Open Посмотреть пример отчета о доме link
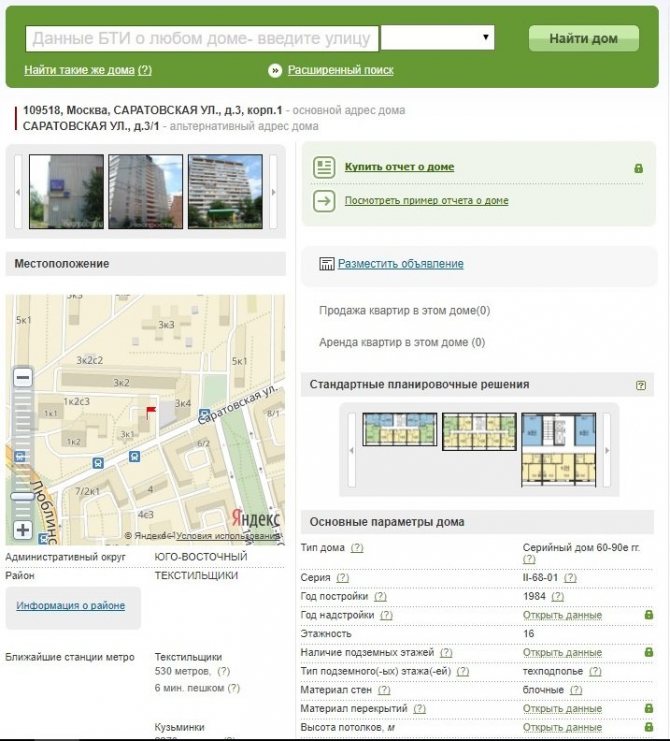The height and width of the screenshot is (741, 670). point(426,200)
